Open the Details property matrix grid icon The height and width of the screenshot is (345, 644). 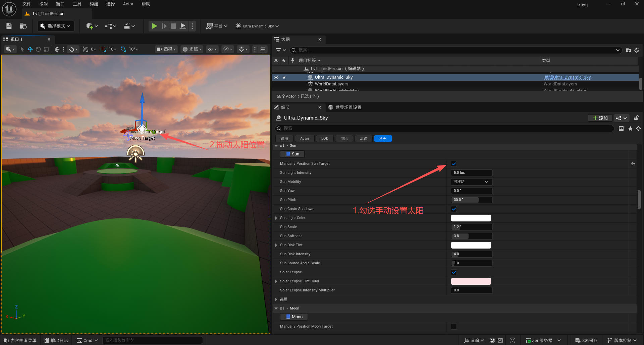click(621, 129)
